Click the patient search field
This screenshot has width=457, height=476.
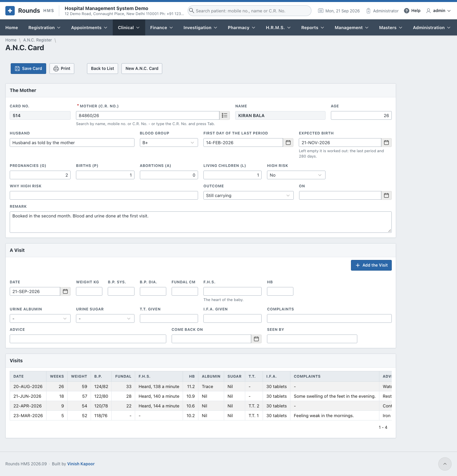coord(250,11)
